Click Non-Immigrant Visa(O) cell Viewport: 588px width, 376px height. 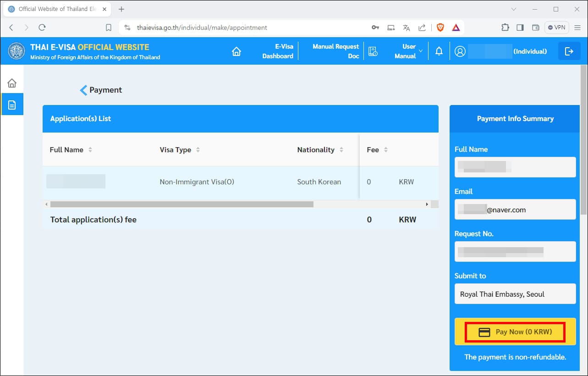pyautogui.click(x=197, y=182)
